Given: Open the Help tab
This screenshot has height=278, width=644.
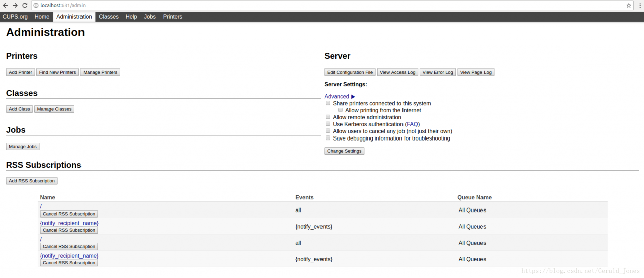Looking at the screenshot, I should coord(131,17).
